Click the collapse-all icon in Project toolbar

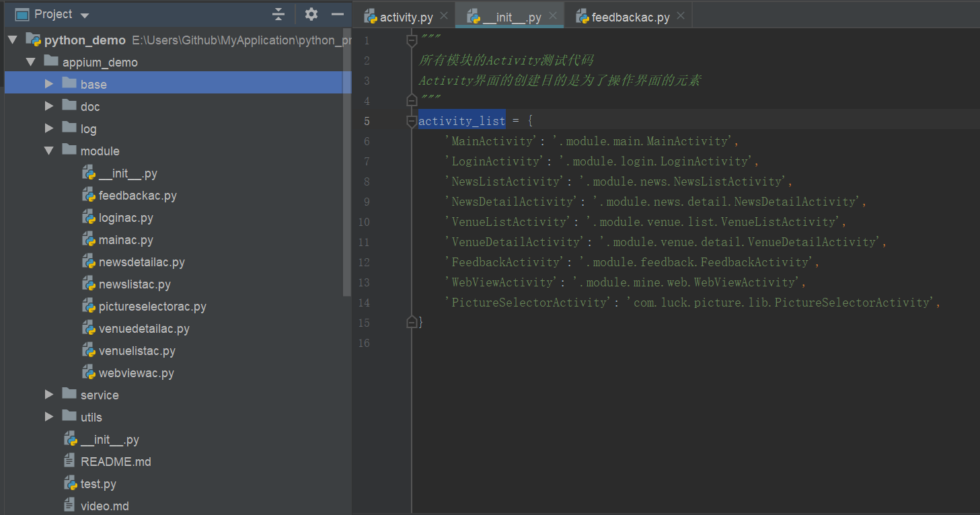point(278,13)
